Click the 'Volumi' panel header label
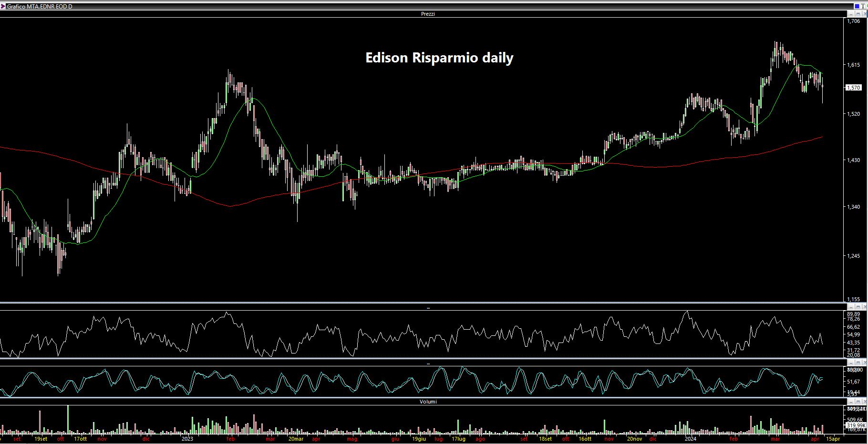Screen dimensions: 868x444 (428, 402)
